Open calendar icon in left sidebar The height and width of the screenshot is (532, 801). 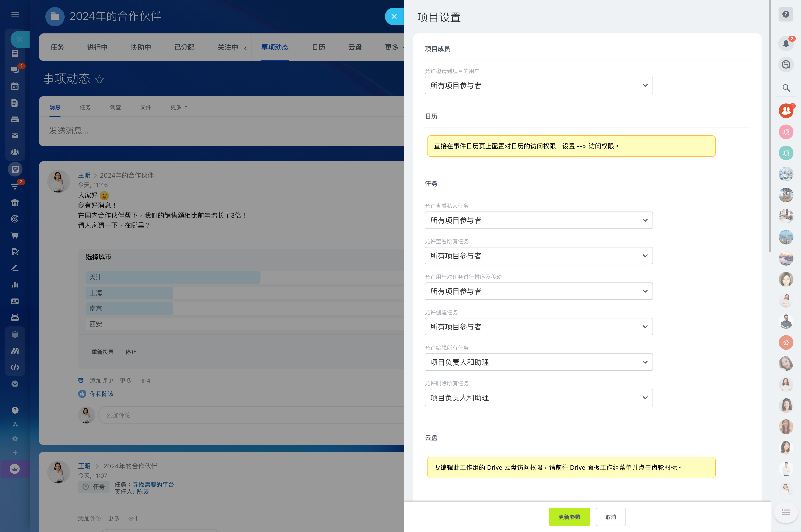click(x=15, y=86)
